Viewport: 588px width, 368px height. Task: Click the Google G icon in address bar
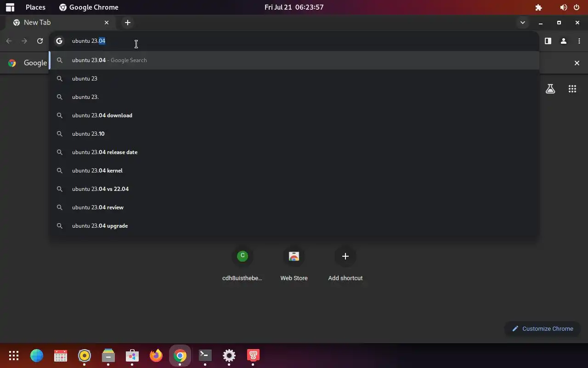pos(59,41)
